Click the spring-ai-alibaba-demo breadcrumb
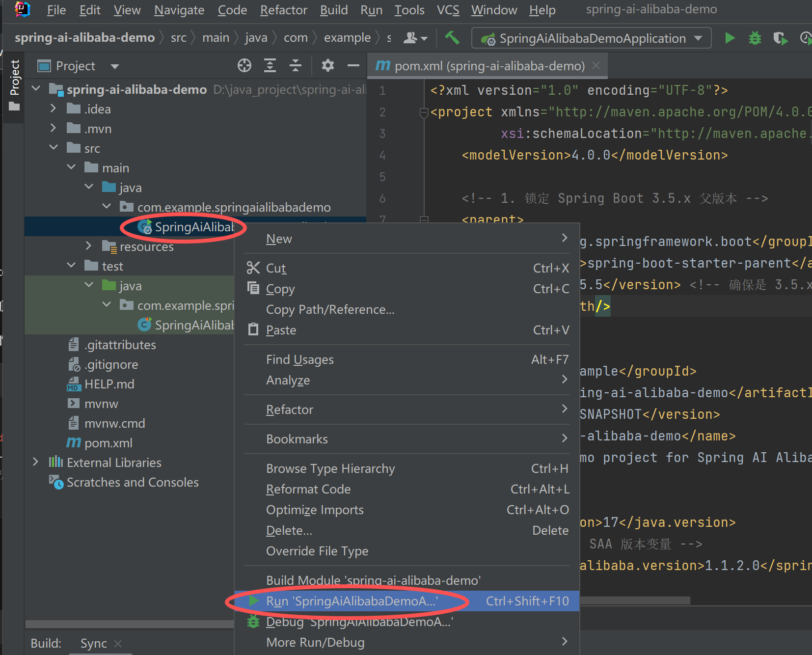 tap(84, 38)
